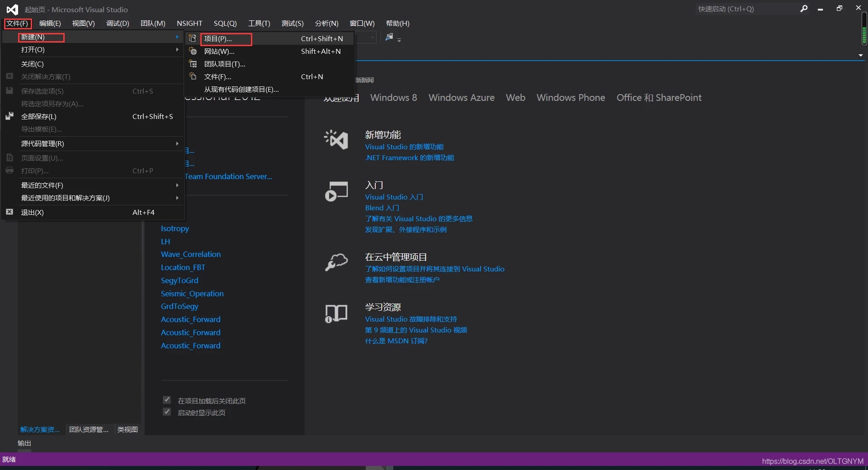Switch to 解决方案资源管理器 panel tab
The width and height of the screenshot is (868, 470).
(x=40, y=429)
